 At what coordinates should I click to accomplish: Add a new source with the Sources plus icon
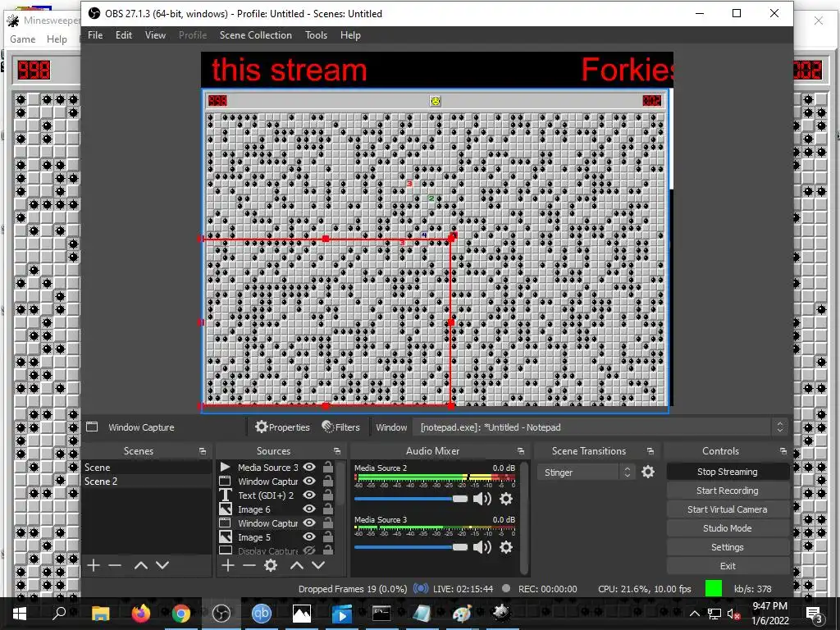(228, 565)
